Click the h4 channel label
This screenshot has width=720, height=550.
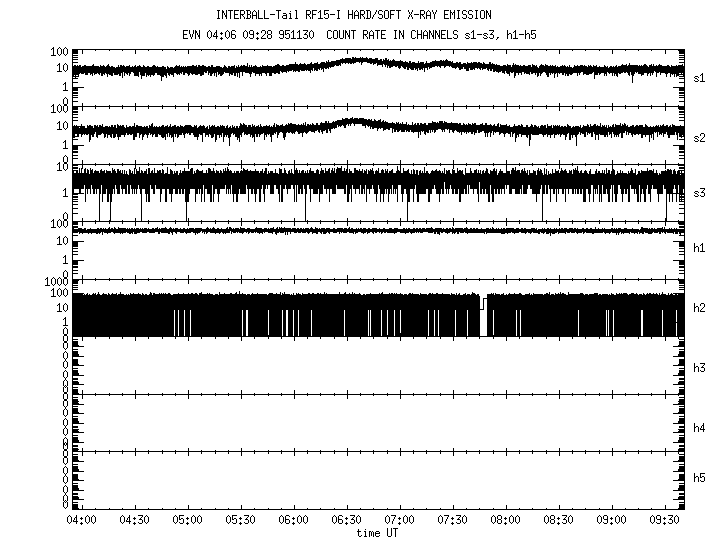click(x=699, y=428)
